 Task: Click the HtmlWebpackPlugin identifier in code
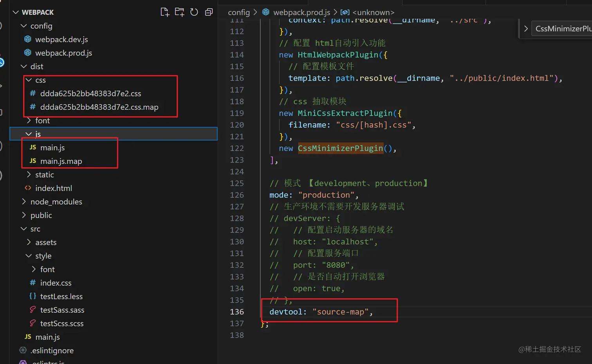pyautogui.click(x=338, y=55)
